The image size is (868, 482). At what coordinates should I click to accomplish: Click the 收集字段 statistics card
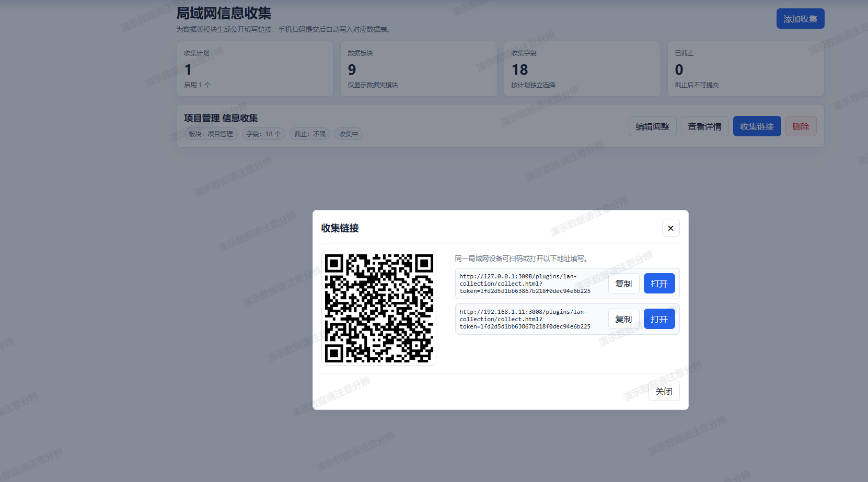(x=582, y=68)
